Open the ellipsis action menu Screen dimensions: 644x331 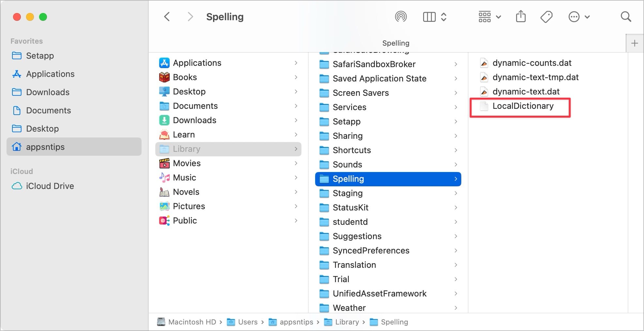click(x=578, y=17)
